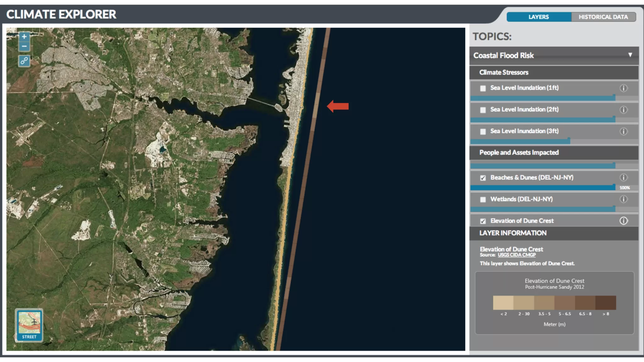Click the share link icon

(x=24, y=61)
